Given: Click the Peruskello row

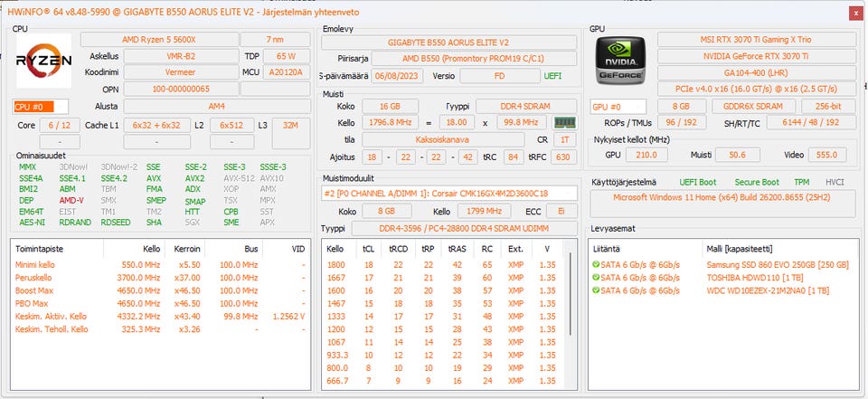Looking at the screenshot, I should coord(161,278).
